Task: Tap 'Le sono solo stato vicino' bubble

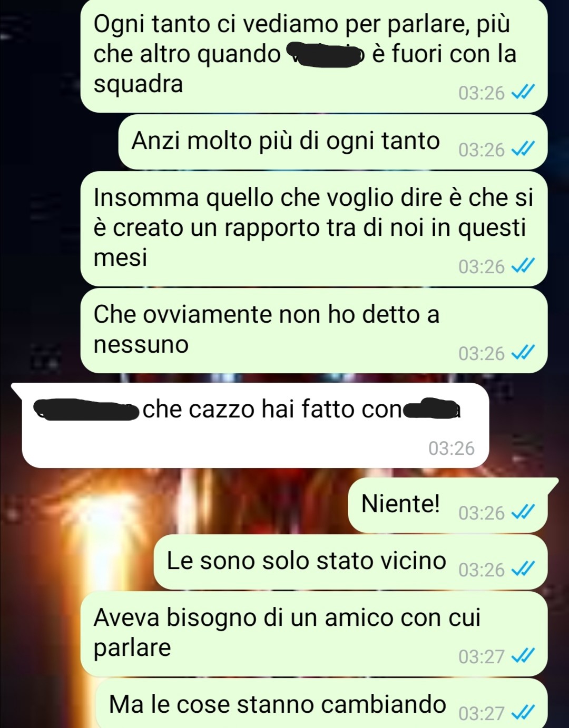Action: click(351, 562)
